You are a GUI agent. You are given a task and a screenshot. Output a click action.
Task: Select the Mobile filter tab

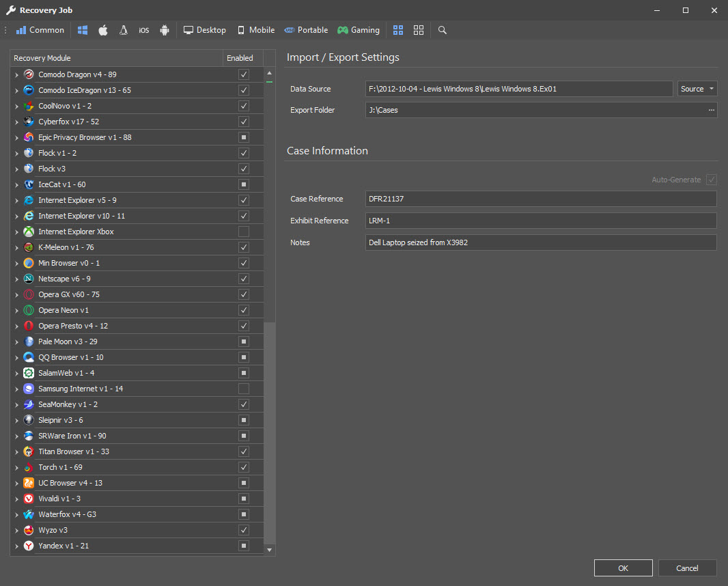tap(256, 30)
